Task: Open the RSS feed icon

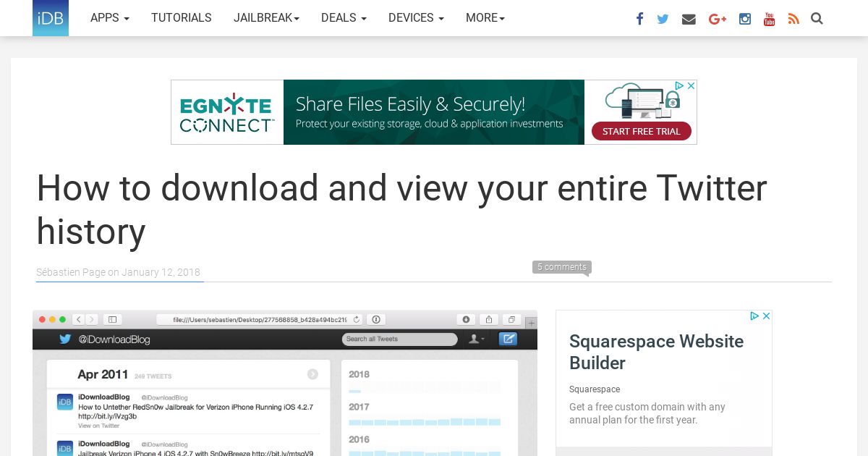Action: [x=793, y=19]
